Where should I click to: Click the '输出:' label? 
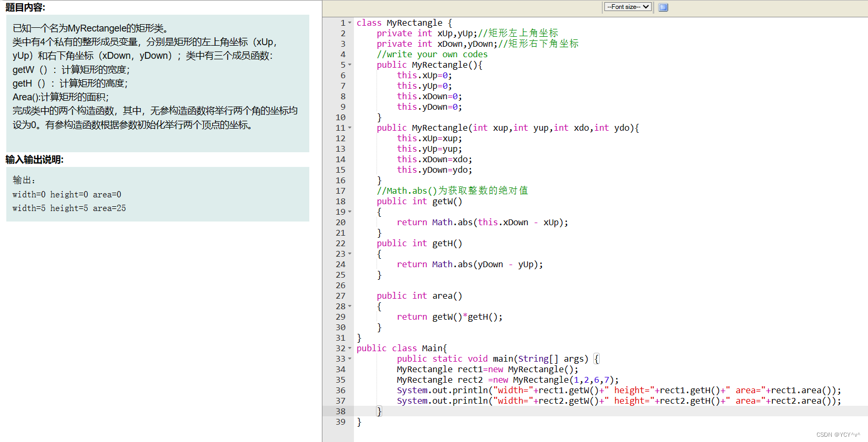click(x=24, y=180)
